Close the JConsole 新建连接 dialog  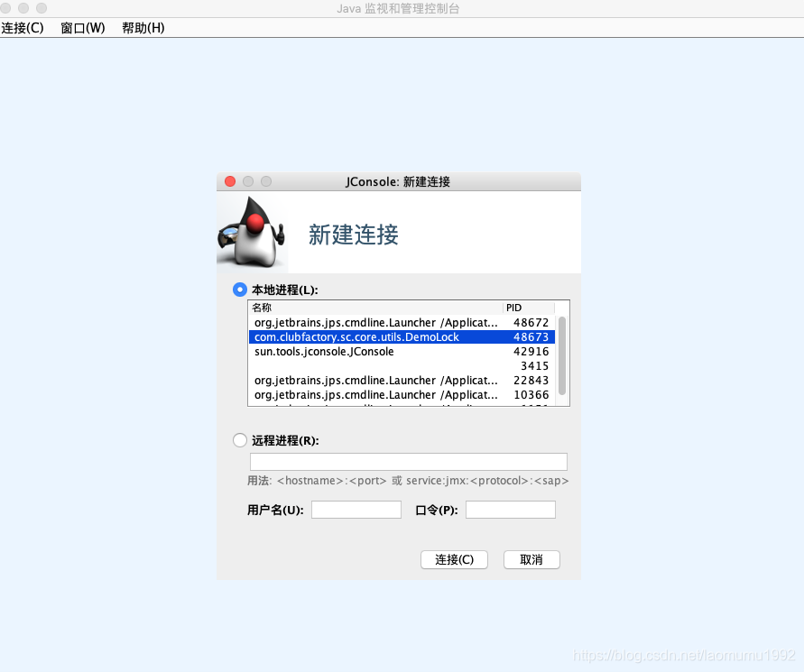230,181
